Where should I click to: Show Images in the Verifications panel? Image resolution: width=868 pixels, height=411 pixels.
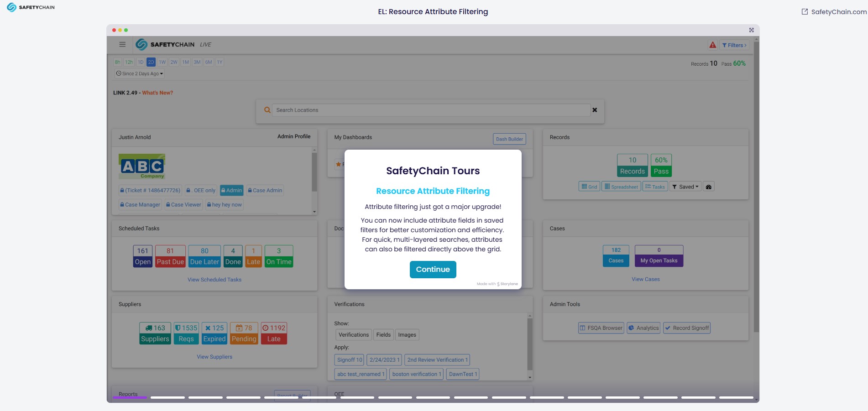click(407, 335)
